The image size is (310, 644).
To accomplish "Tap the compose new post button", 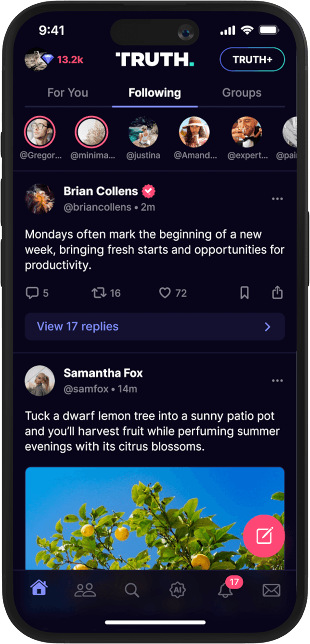I will pyautogui.click(x=264, y=537).
